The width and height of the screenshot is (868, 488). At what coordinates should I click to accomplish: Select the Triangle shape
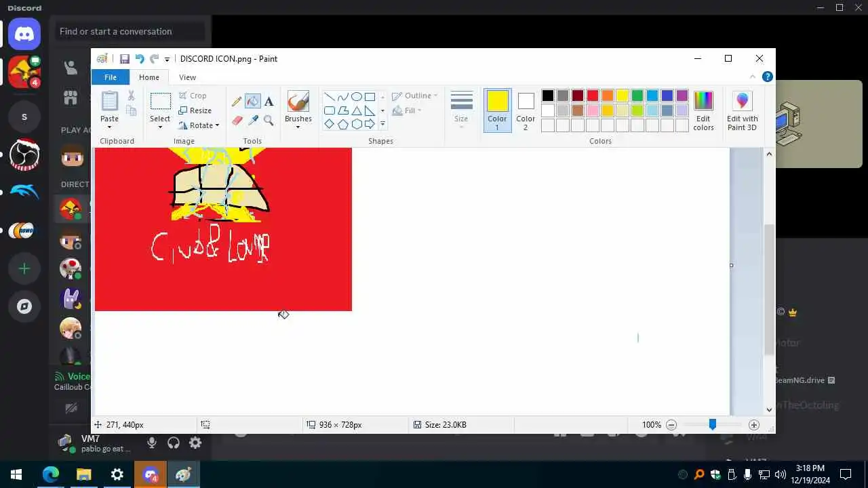356,110
